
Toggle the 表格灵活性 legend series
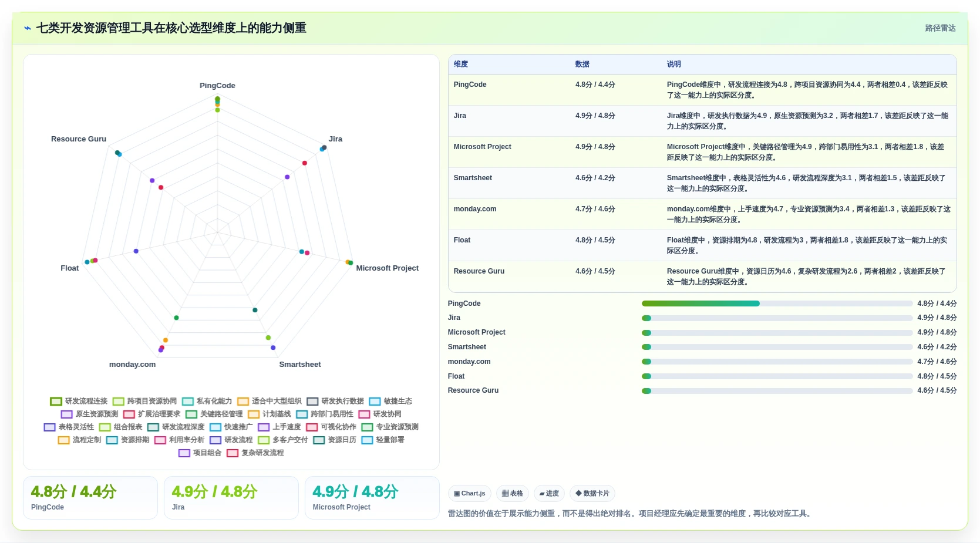[69, 427]
